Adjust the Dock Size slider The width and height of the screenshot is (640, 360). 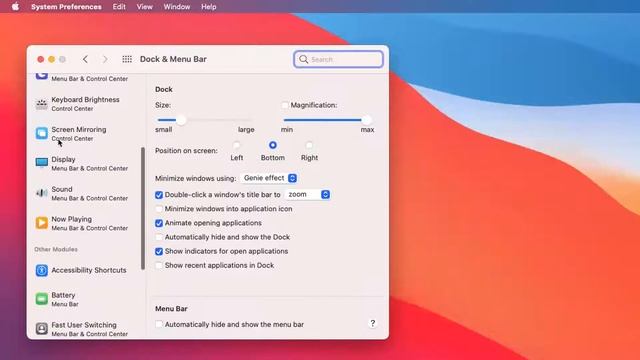(181, 120)
